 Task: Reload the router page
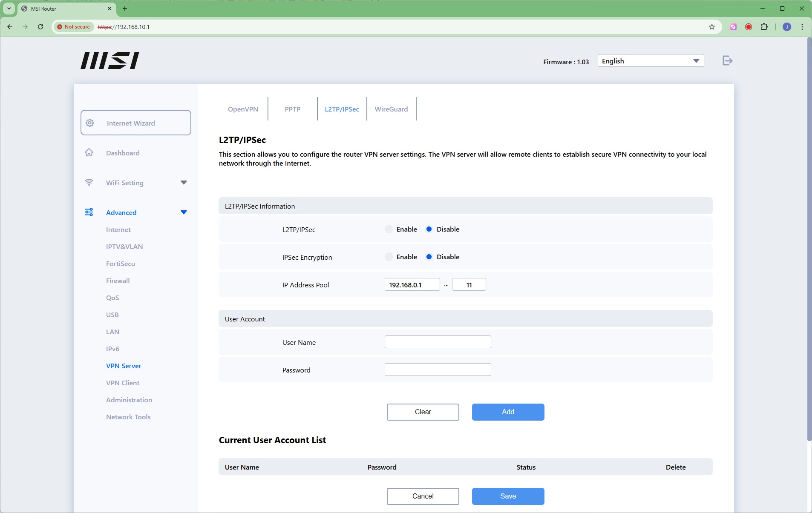pos(40,27)
